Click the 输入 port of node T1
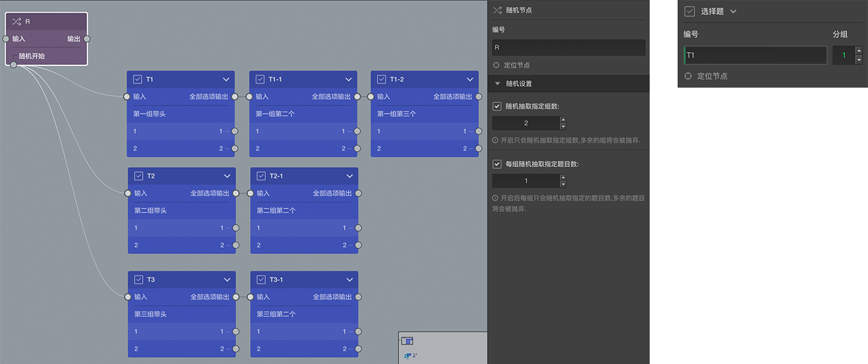The height and width of the screenshot is (364, 868). [x=127, y=97]
